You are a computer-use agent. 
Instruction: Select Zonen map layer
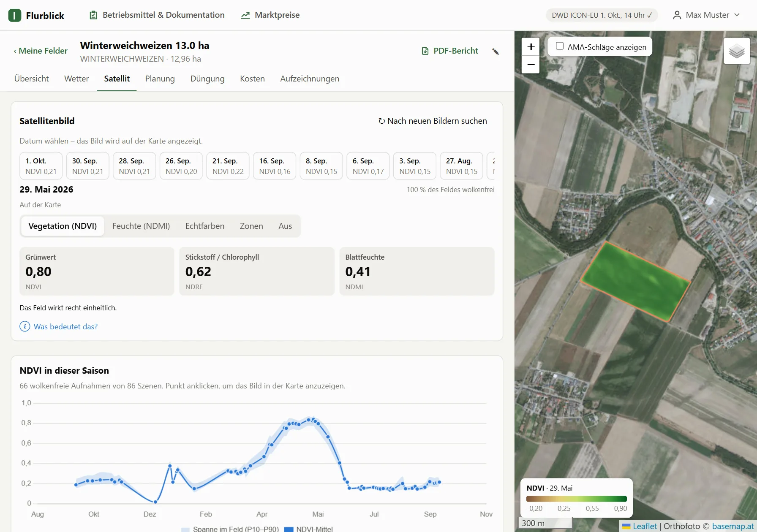pyautogui.click(x=251, y=226)
